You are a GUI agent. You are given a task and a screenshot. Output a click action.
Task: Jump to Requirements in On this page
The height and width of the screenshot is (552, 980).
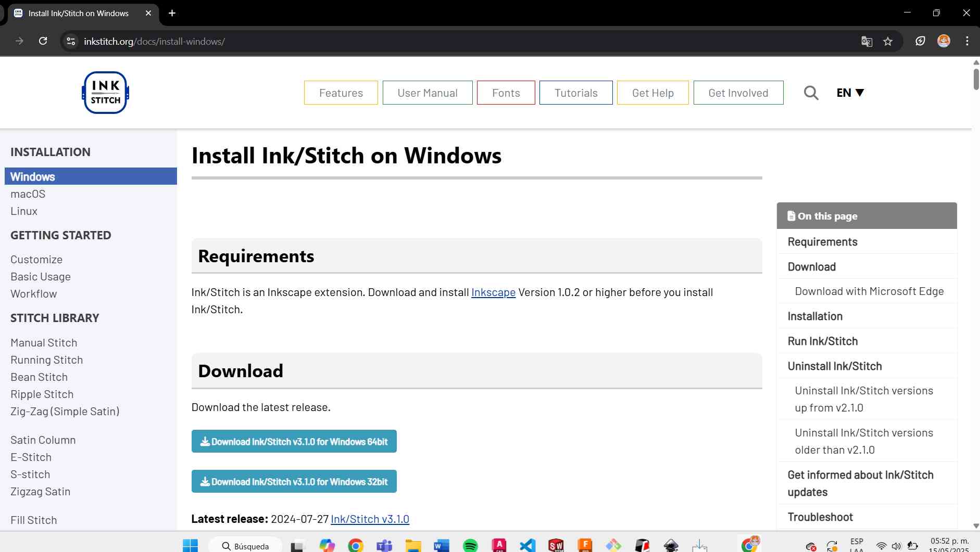point(822,242)
